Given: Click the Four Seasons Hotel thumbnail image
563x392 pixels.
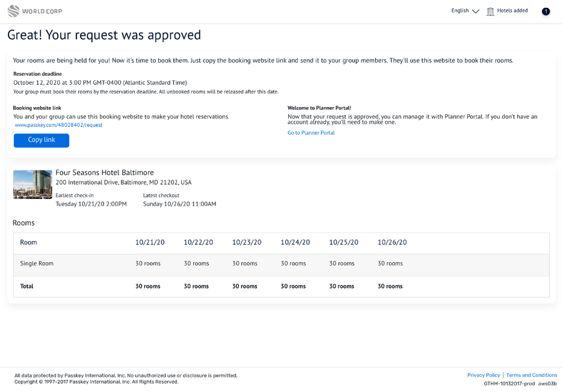Looking at the screenshot, I should click(x=32, y=184).
